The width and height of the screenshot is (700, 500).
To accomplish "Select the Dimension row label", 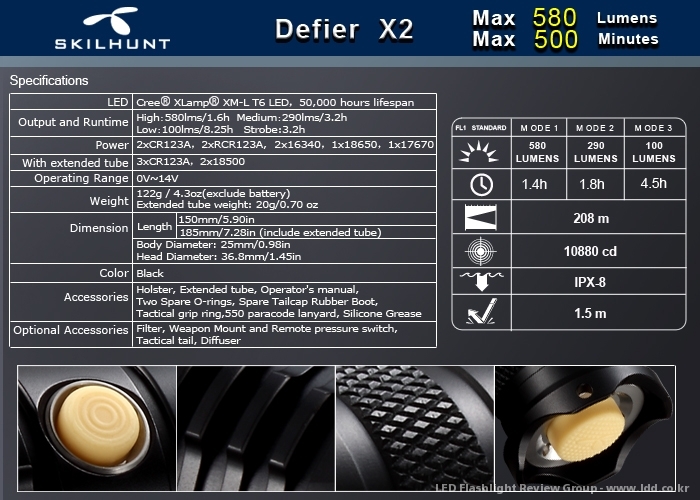I will click(x=99, y=228).
